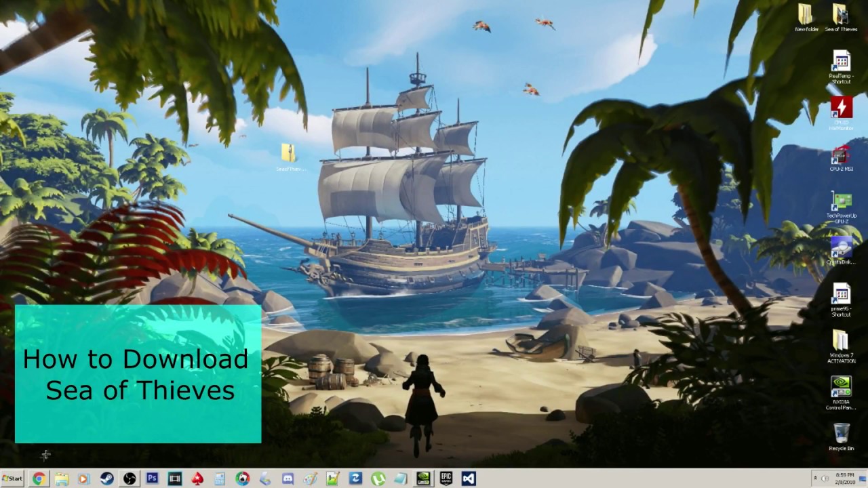Open Windows Explorer from the taskbar
Image resolution: width=868 pixels, height=488 pixels.
(x=62, y=479)
